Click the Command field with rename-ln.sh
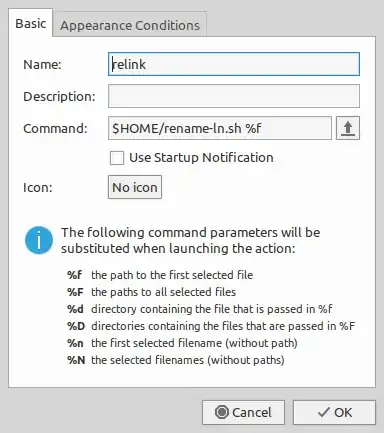This screenshot has width=384, height=433. pyautogui.click(x=220, y=128)
